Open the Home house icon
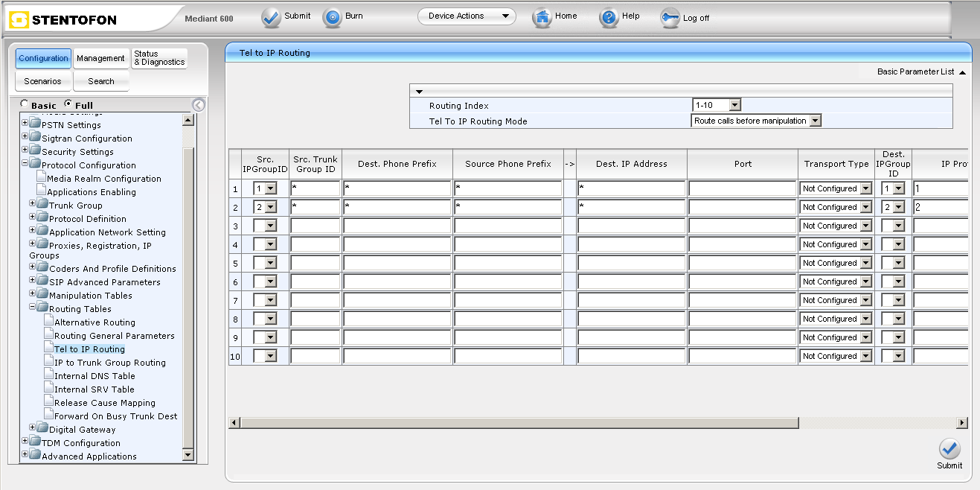Image resolution: width=980 pixels, height=490 pixels. coord(542,17)
